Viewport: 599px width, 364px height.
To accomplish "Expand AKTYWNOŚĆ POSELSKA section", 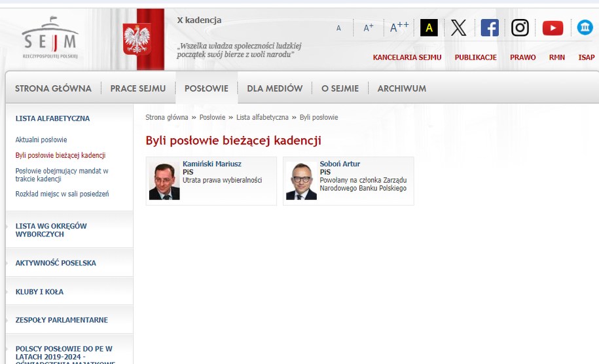I will pyautogui.click(x=56, y=263).
